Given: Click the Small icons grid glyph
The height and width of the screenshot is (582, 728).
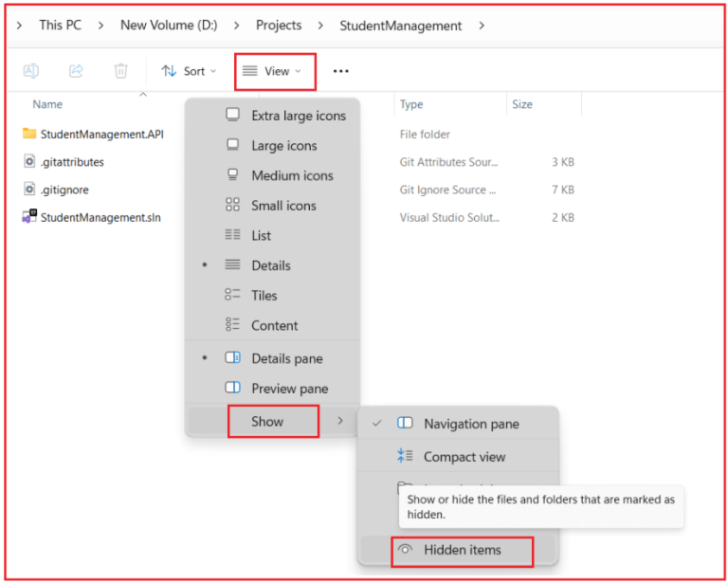Looking at the screenshot, I should 232,204.
